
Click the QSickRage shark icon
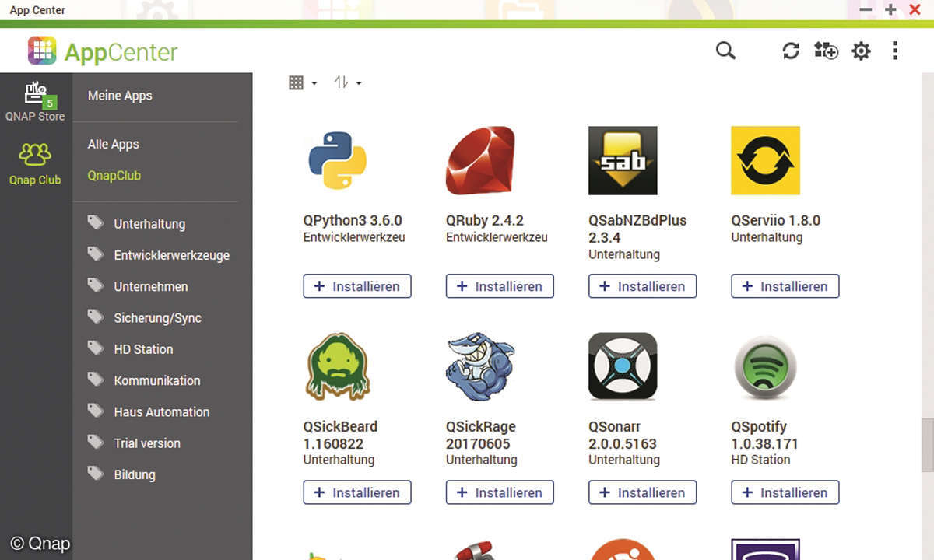coord(480,367)
